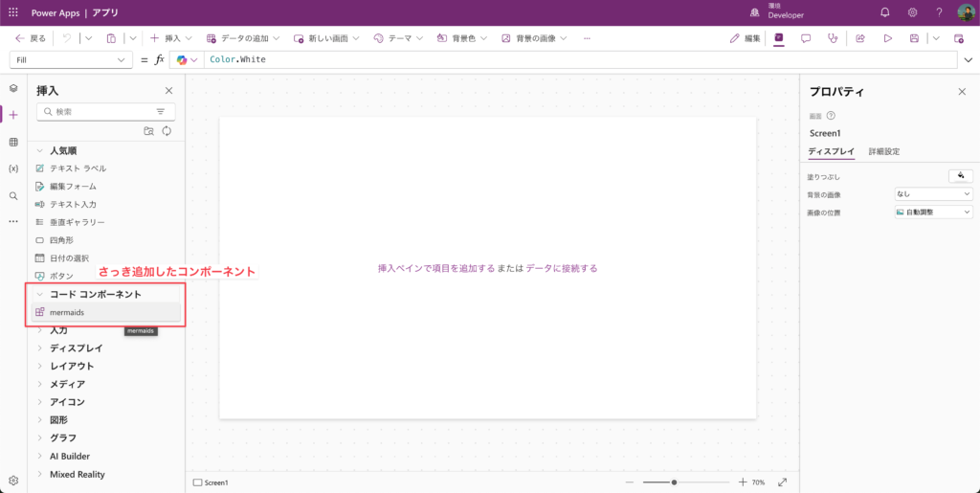Click the share icon in the toolbar
Screen dimensions: 980x493
pos(860,38)
